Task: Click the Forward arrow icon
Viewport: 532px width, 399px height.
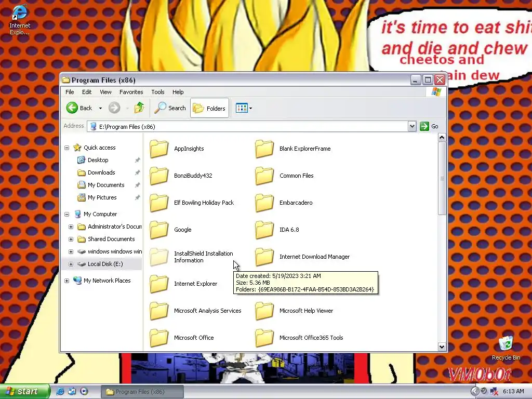Action: (x=114, y=108)
